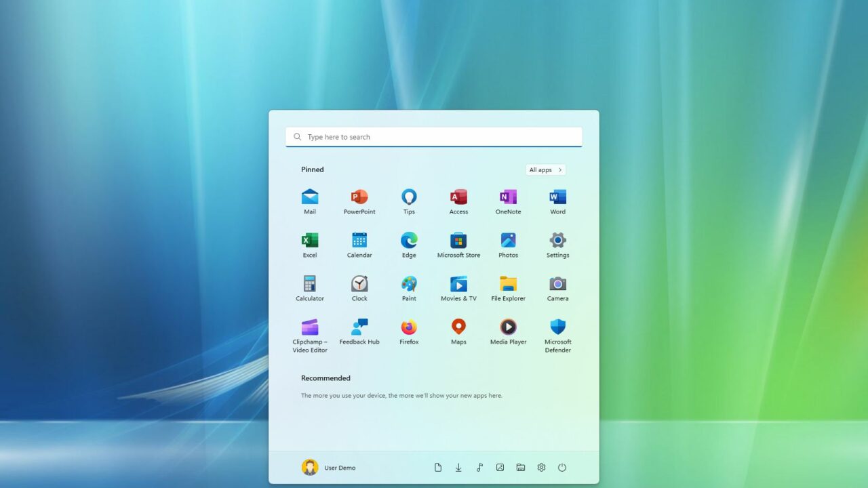Open OneNote from pinned apps
The image size is (868, 488).
[508, 202]
